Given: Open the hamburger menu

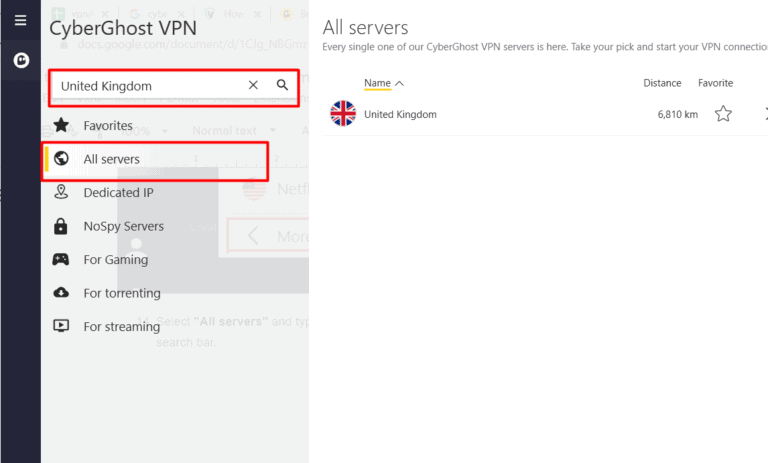Looking at the screenshot, I should (20, 20).
